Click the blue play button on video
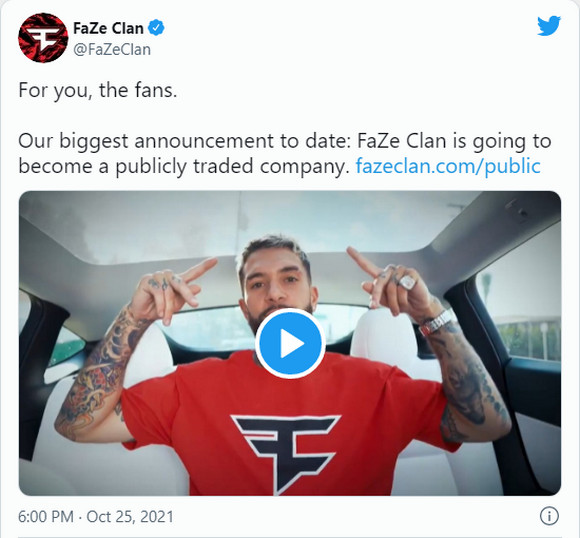Image resolution: width=580 pixels, height=538 pixels. point(290,343)
